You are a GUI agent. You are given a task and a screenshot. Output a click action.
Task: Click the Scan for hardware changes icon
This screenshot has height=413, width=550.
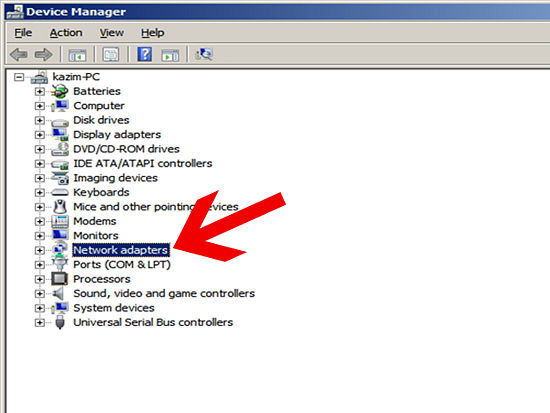click(x=204, y=54)
